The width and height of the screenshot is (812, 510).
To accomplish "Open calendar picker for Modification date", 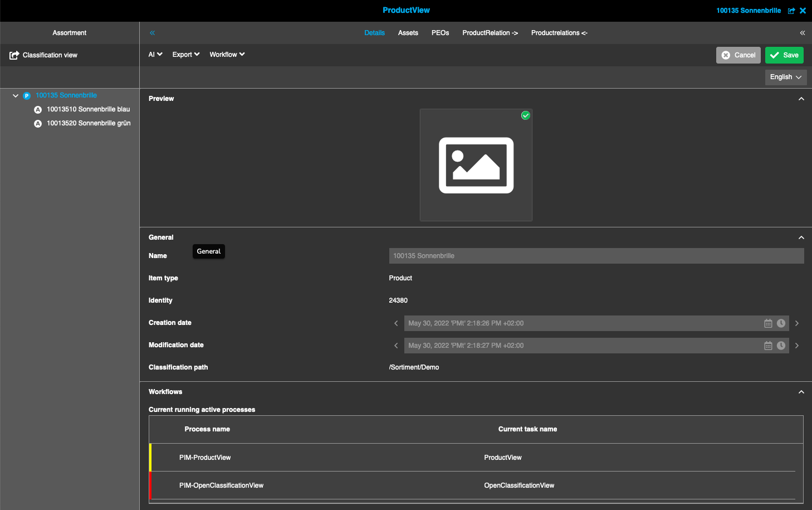I will 769,345.
